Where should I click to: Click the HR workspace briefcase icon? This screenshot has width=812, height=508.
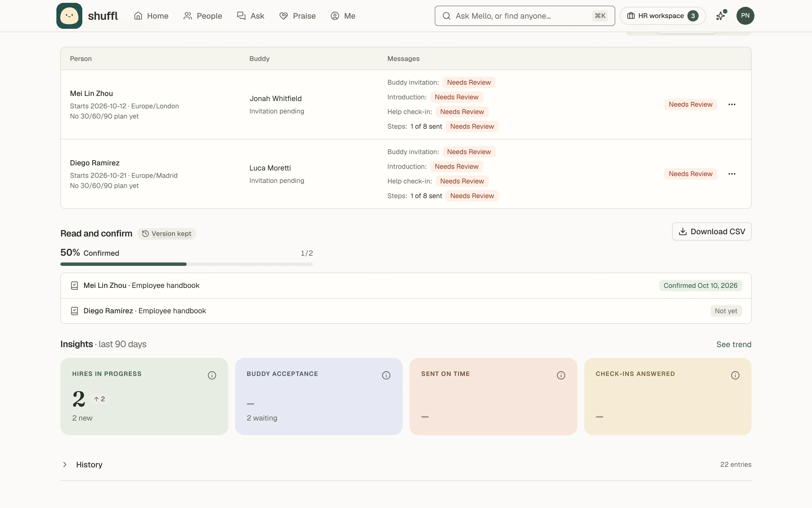pos(631,16)
